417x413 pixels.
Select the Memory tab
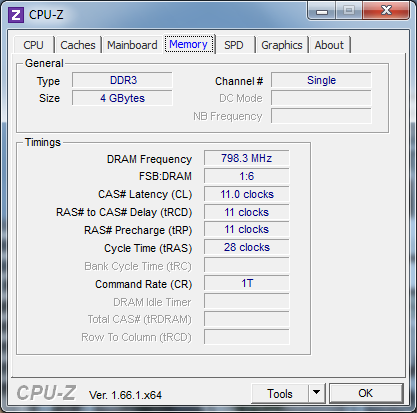[x=188, y=44]
